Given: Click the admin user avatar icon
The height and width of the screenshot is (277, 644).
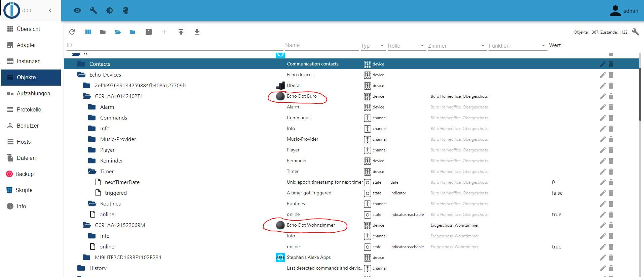Looking at the screenshot, I should pos(615,11).
